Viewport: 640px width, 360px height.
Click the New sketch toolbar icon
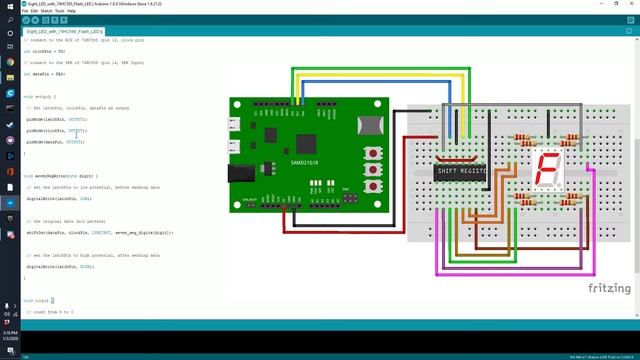[x=46, y=20]
